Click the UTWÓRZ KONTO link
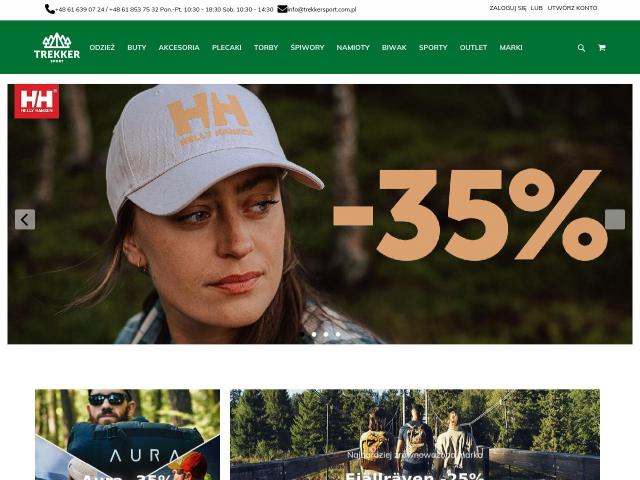The width and height of the screenshot is (640, 480). click(x=572, y=8)
